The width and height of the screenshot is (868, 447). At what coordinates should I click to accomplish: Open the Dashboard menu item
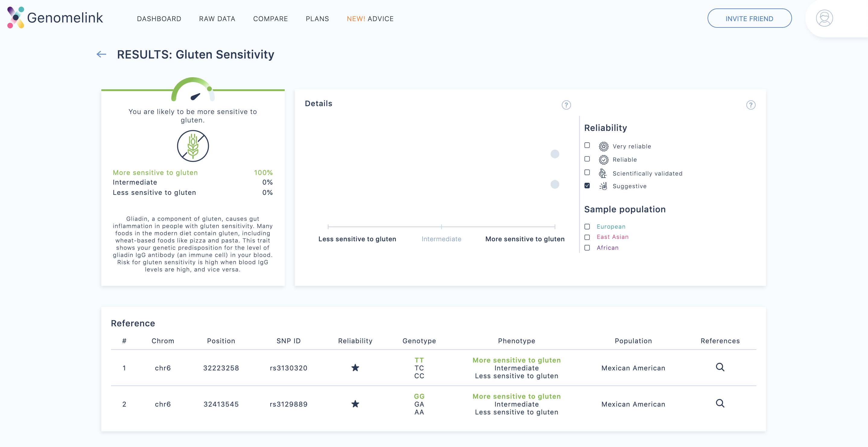(159, 19)
